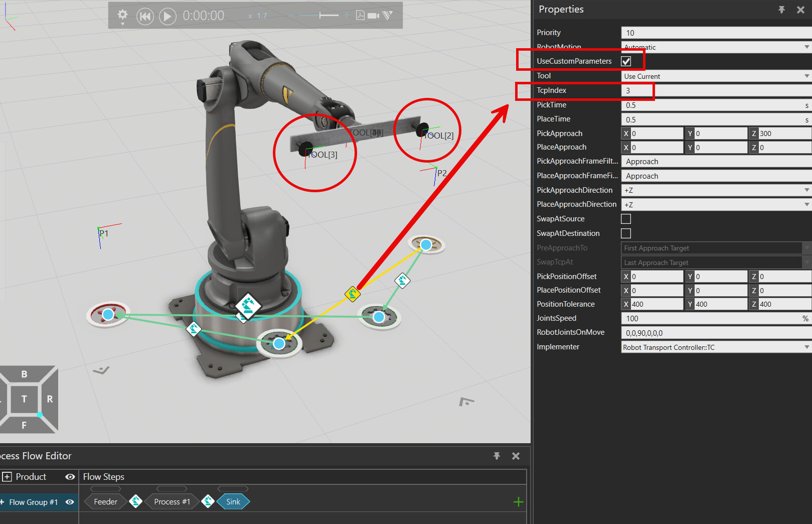
Task: Open the Implementer dropdown
Action: click(716, 347)
